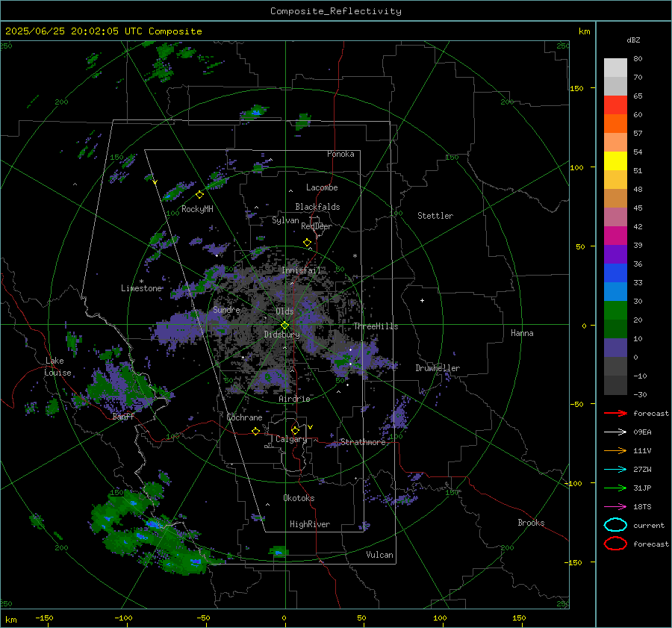Click the Ponoka city label
This screenshot has width=672, height=628.
[340, 154]
